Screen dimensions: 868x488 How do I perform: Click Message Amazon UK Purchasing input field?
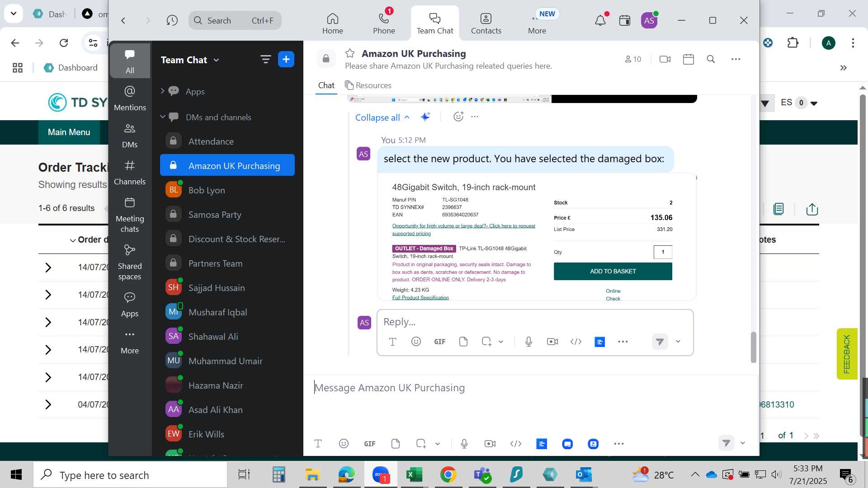pos(531,388)
